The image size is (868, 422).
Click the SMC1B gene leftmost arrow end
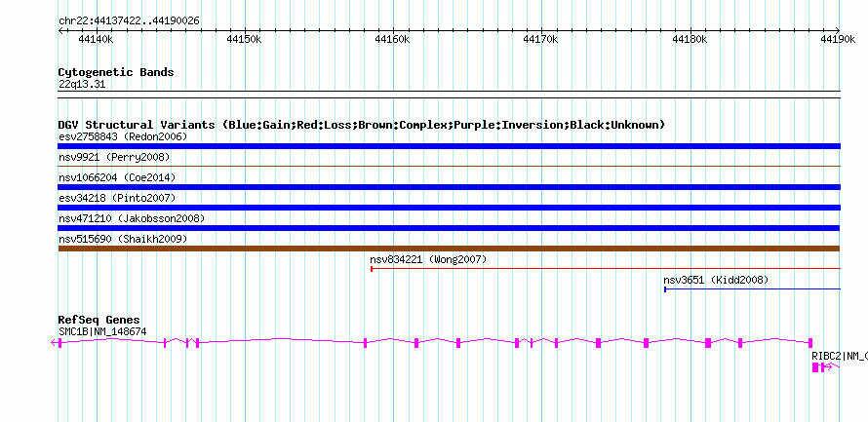54,343
